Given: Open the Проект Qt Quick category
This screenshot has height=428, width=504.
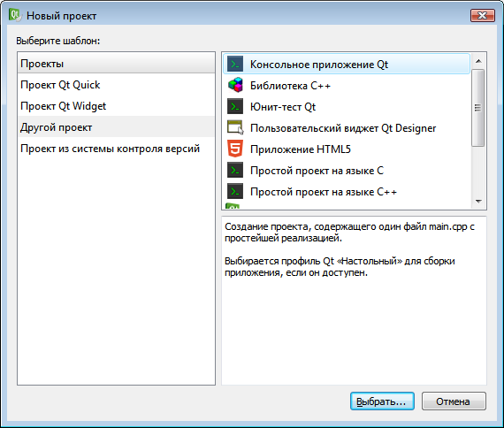Looking at the screenshot, I should [x=116, y=85].
